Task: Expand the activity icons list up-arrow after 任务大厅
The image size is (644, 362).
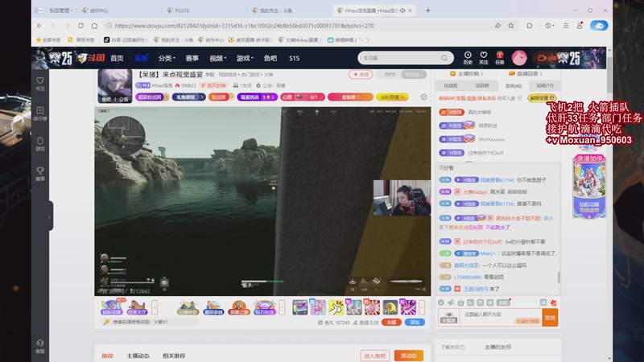Action: [155, 307]
